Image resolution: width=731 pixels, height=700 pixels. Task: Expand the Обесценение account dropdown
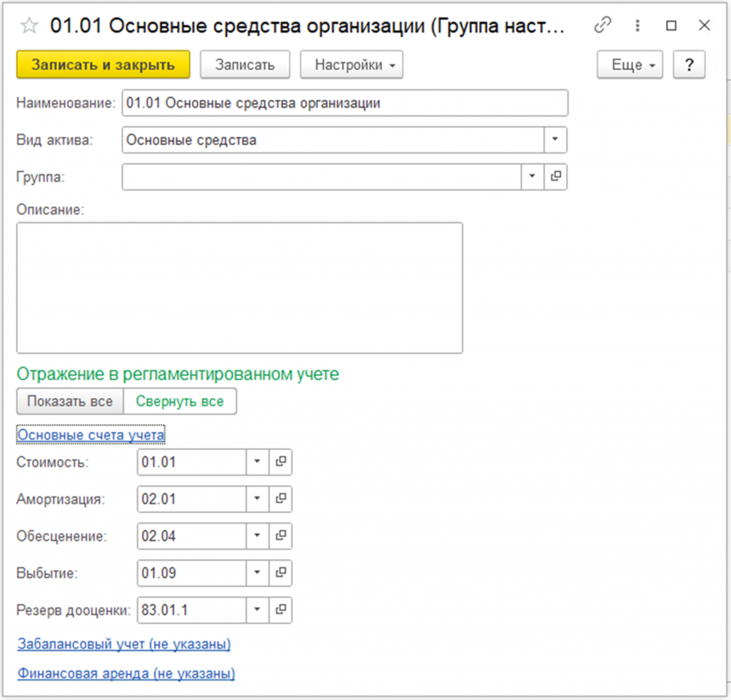[257, 536]
